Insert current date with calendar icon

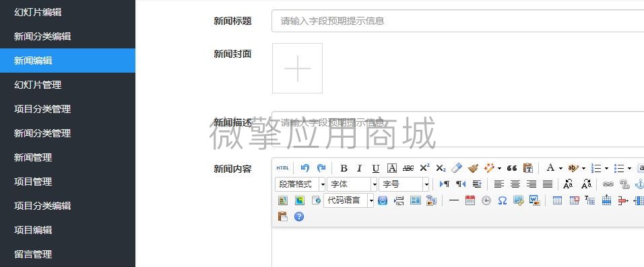point(470,200)
